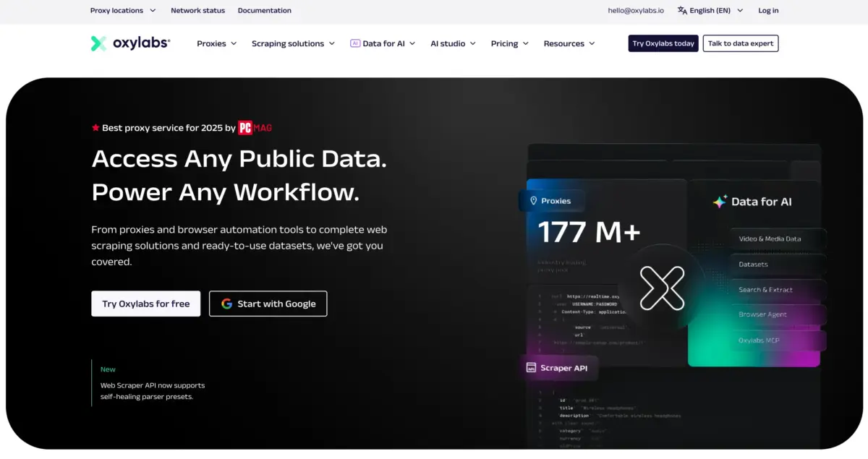This screenshot has width=868, height=459.
Task: Click the Best proxy service for 2025 badge
Action: point(182,127)
